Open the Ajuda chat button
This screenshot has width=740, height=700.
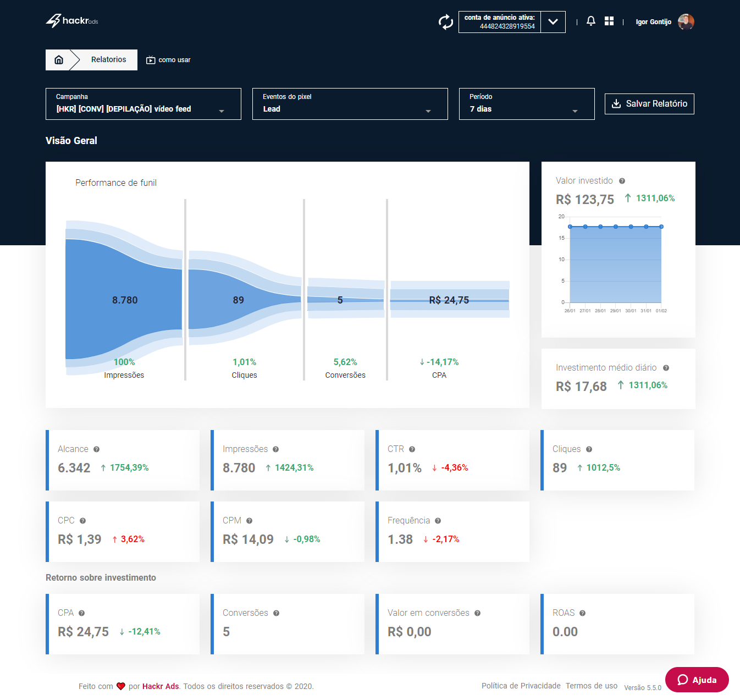[x=697, y=680]
